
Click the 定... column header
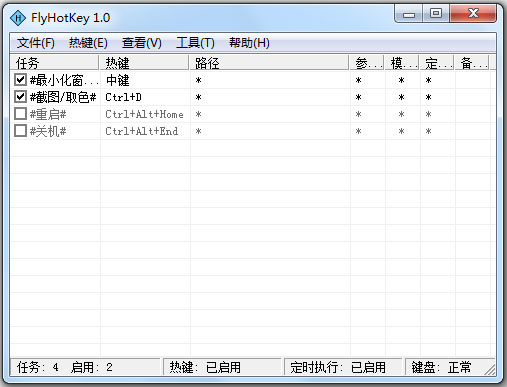[437, 63]
